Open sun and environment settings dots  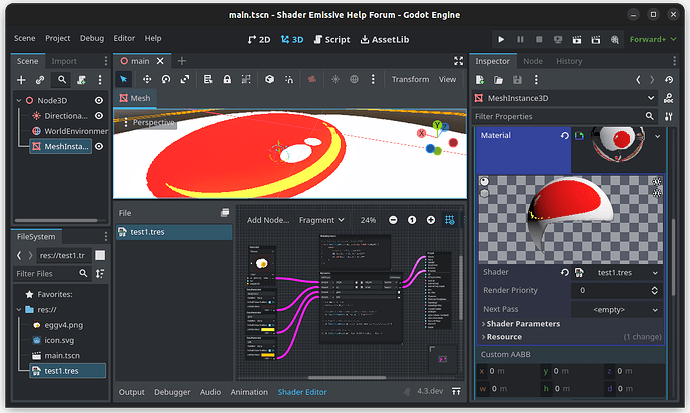(373, 79)
